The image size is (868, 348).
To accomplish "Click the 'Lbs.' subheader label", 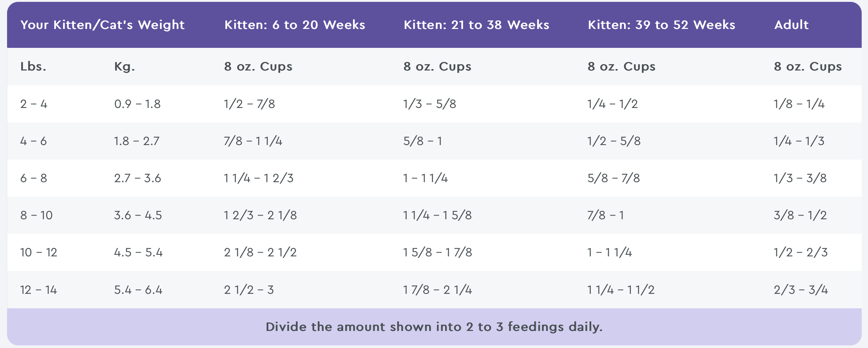I will (33, 67).
